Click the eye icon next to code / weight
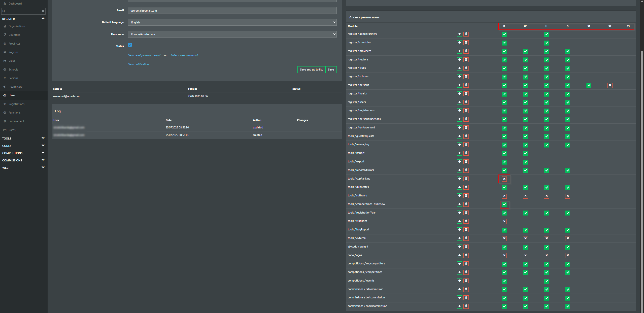644x313 pixels. tap(349, 247)
